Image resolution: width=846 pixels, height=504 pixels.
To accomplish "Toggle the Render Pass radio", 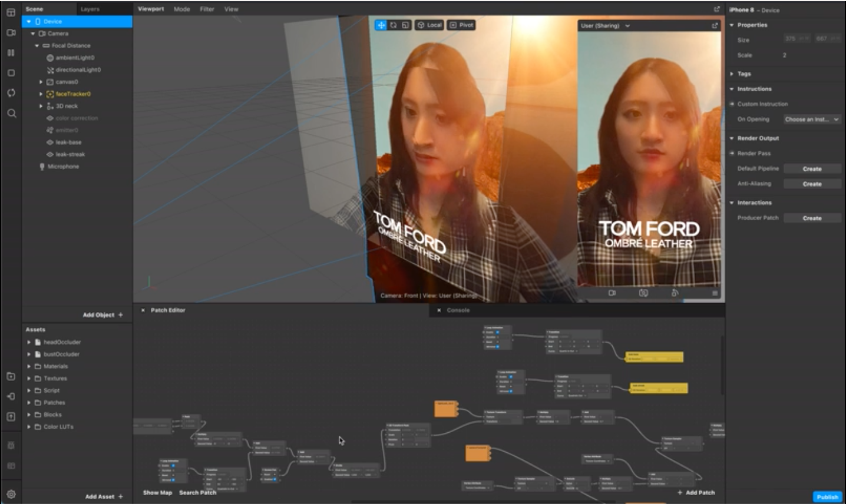I will click(732, 153).
